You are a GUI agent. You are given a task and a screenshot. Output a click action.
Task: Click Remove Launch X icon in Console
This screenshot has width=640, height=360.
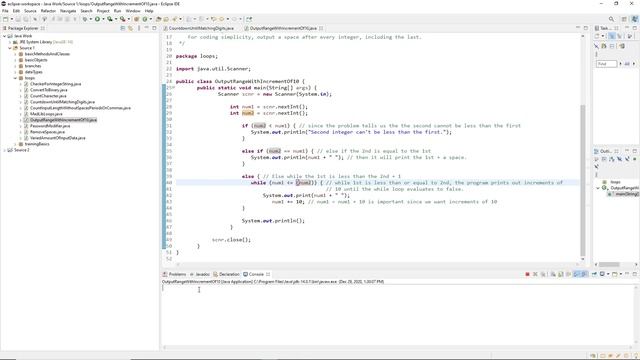[535, 274]
